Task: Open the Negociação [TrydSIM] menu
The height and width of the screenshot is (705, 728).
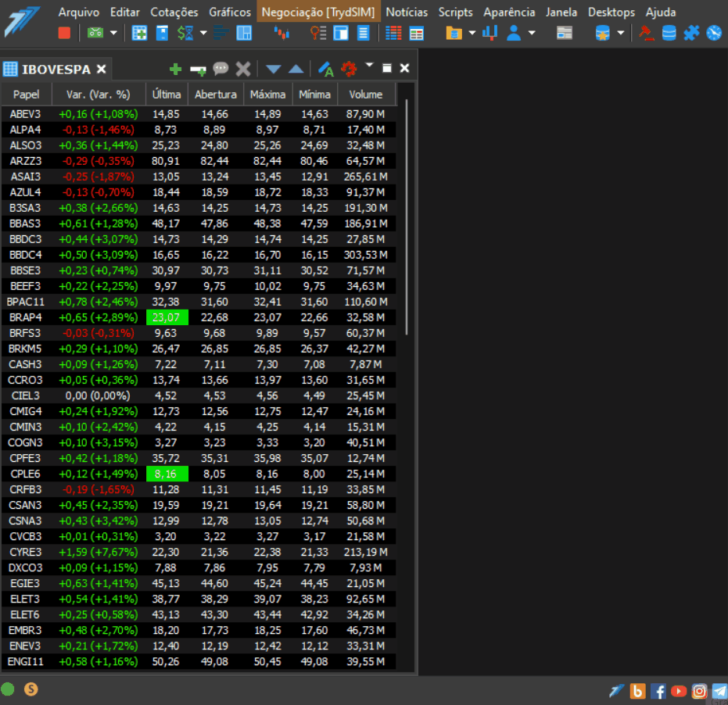Action: click(x=318, y=12)
